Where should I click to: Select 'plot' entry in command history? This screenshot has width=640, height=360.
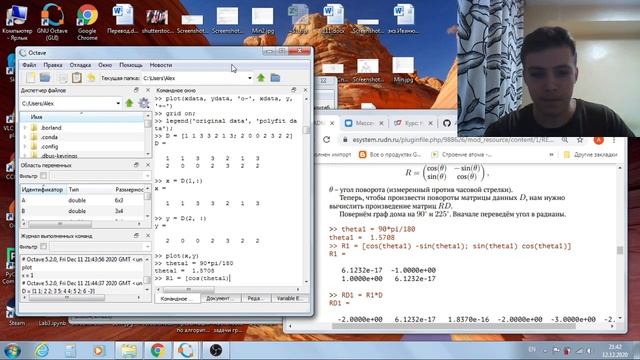[27, 267]
